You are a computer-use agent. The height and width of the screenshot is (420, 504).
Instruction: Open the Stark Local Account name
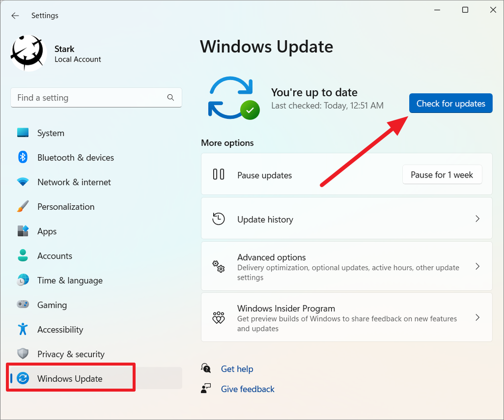point(78,54)
